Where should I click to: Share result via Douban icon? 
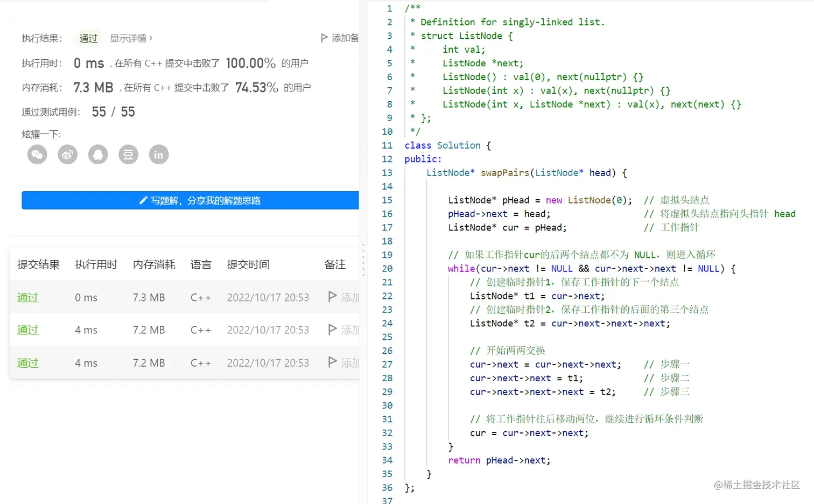click(128, 155)
